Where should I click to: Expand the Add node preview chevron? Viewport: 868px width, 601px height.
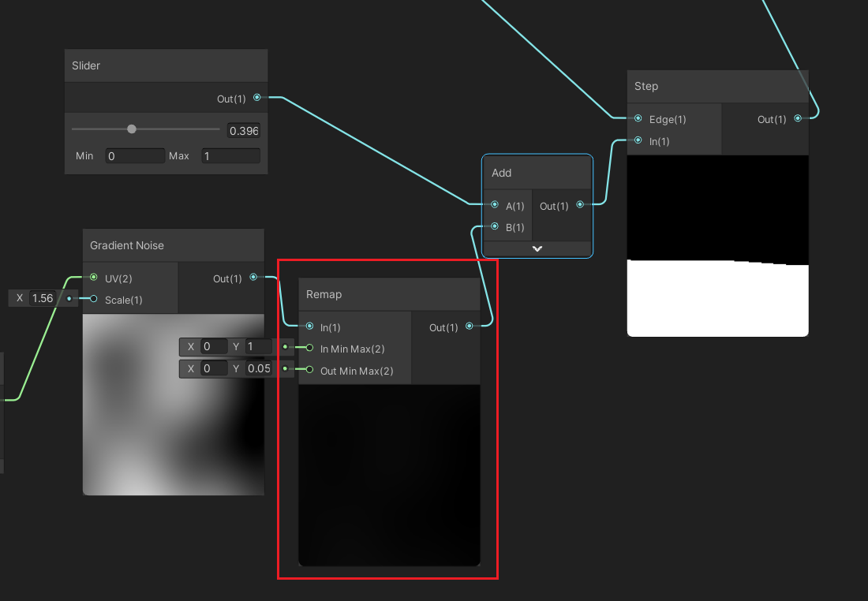coord(537,249)
